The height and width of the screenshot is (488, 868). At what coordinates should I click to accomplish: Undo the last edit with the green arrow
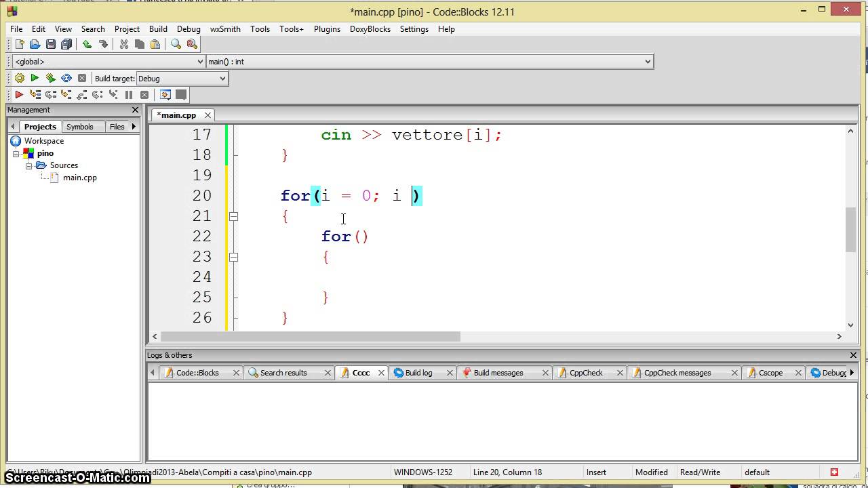[x=87, y=44]
